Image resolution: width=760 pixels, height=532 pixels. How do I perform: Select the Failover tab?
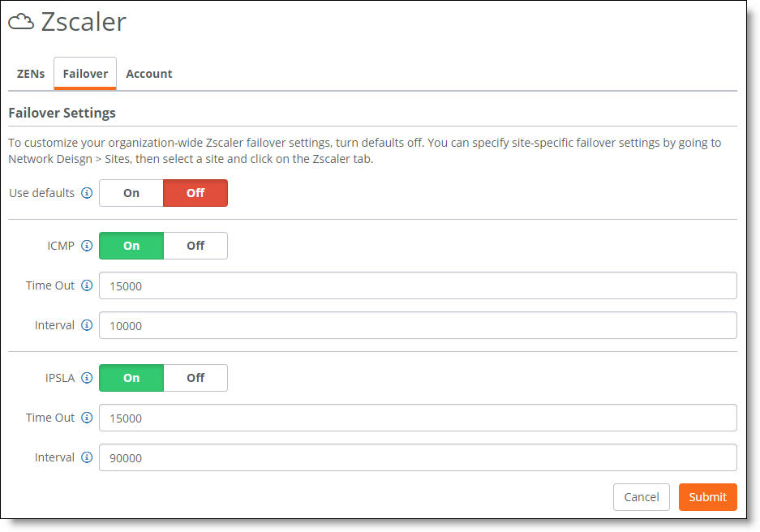(85, 74)
